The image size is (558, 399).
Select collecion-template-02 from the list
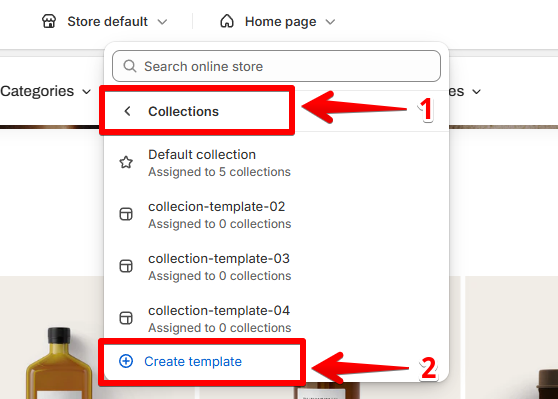click(x=276, y=215)
